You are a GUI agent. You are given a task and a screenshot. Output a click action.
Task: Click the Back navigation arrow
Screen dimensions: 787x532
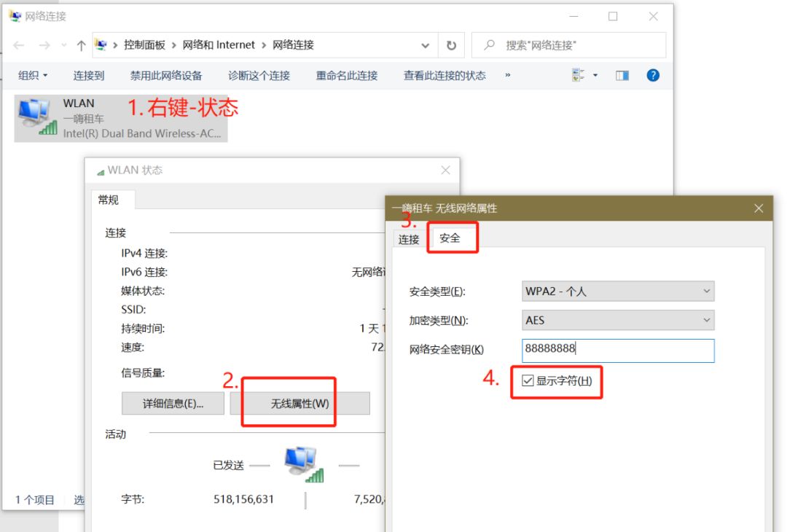pos(19,46)
